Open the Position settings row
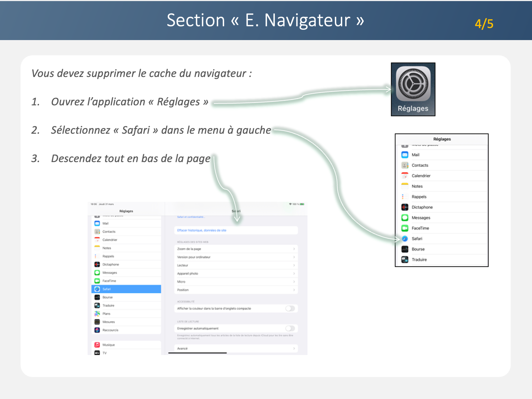 (235, 290)
